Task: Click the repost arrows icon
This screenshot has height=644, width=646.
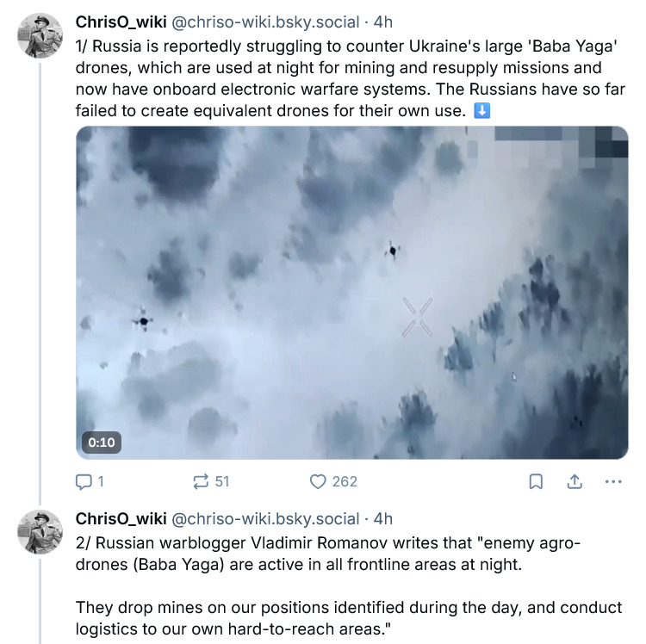Action: pos(202,482)
